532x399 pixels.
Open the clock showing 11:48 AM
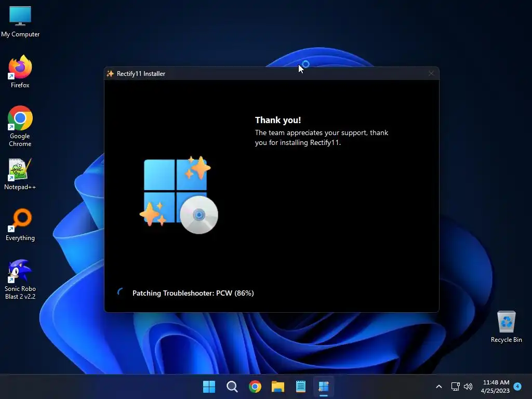pos(495,387)
